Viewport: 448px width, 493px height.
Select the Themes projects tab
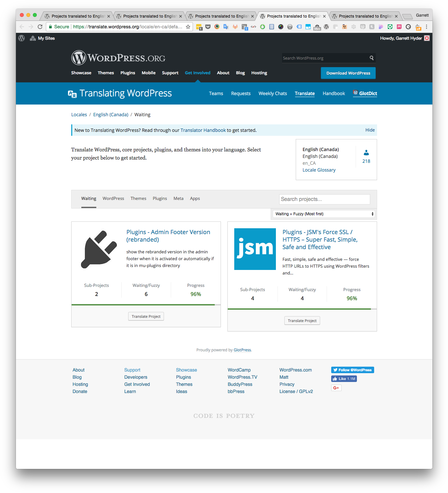[x=138, y=199]
